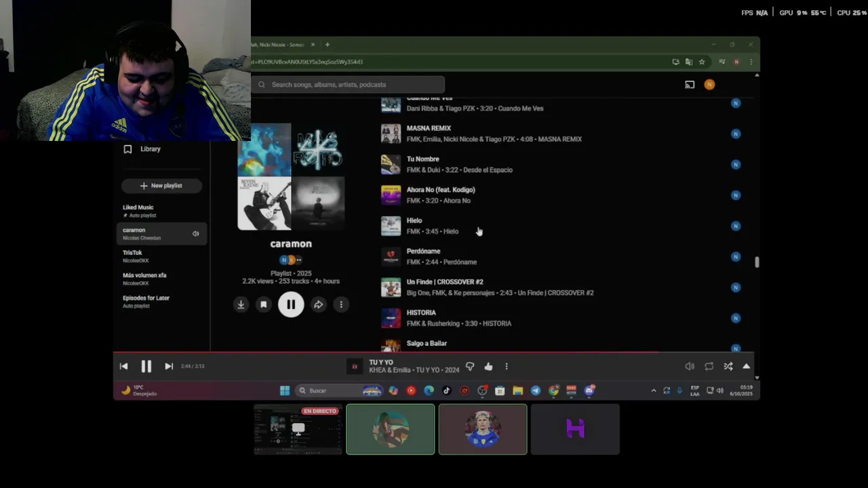Click the HISTORIA album thumbnail

pyautogui.click(x=391, y=318)
